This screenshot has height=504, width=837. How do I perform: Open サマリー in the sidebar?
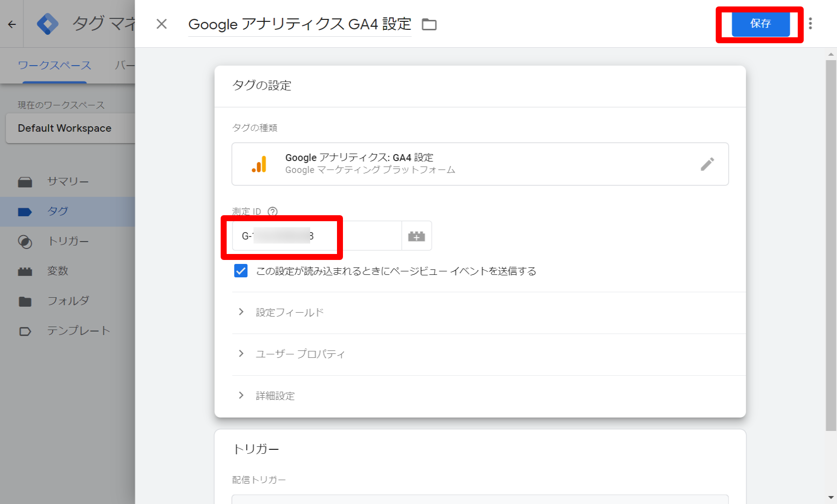click(68, 181)
